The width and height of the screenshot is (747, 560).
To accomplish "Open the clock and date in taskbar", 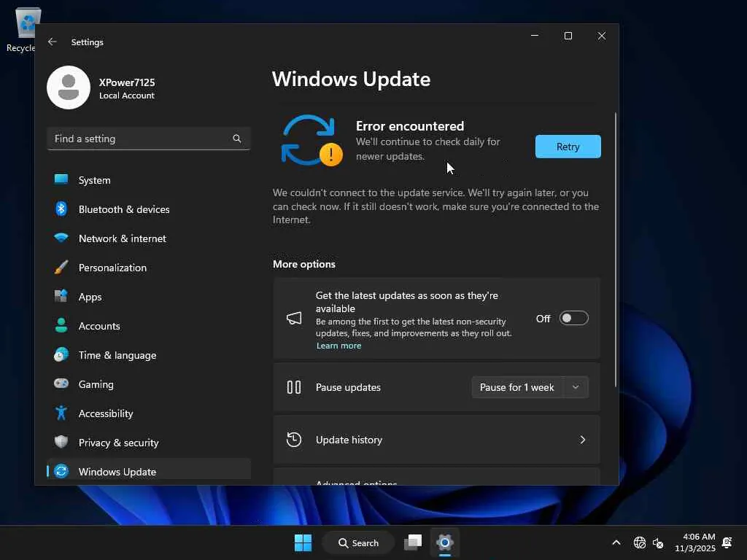I will [695, 542].
